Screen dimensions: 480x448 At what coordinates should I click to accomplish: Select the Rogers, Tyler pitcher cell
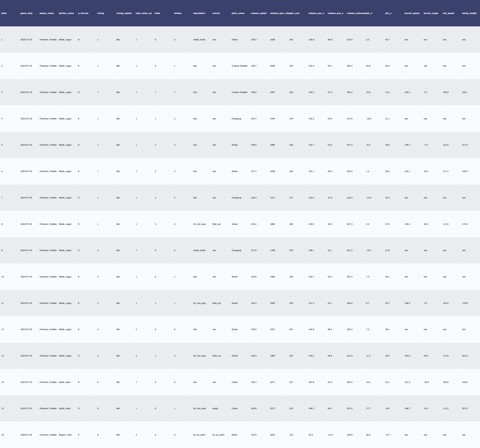[x=65, y=435]
